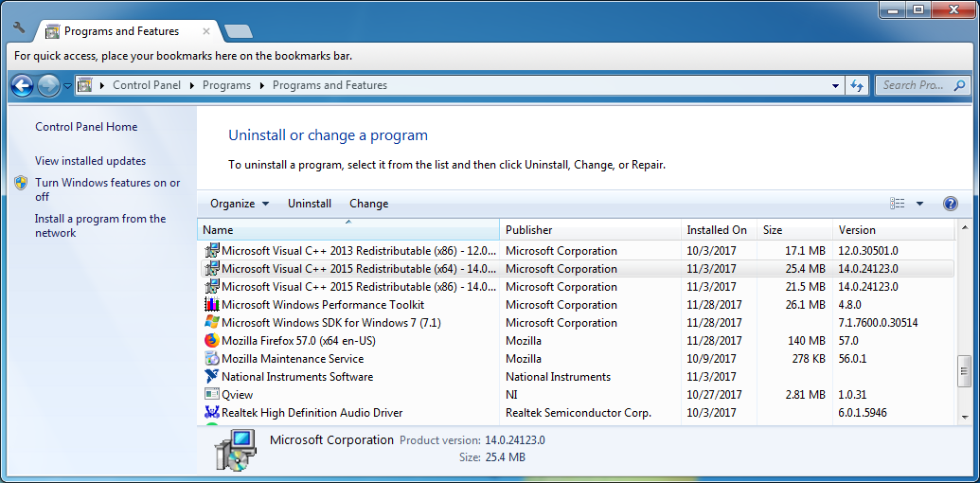Screen dimensions: 980x483
Task: Sort by Publisher column header
Action: [x=590, y=230]
